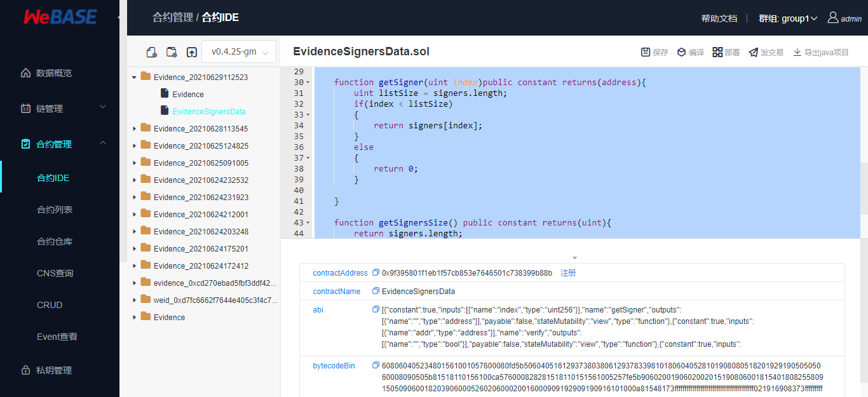Viewport: 868px width, 397px height.
Task: Click the new folder icon
Action: point(172,52)
